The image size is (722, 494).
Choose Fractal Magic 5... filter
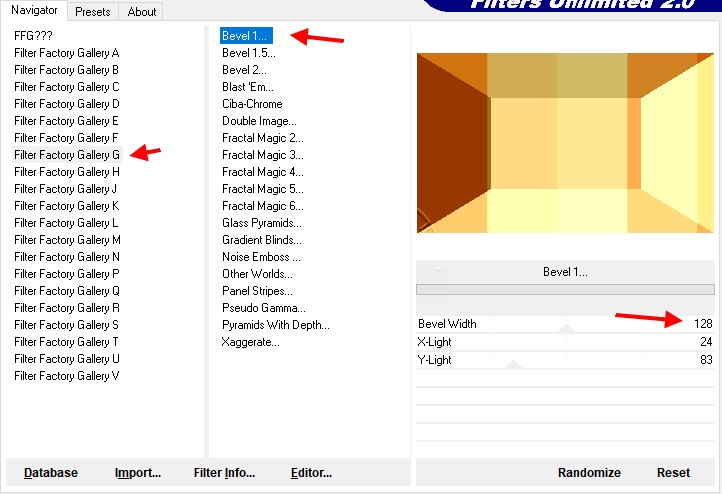pos(262,189)
